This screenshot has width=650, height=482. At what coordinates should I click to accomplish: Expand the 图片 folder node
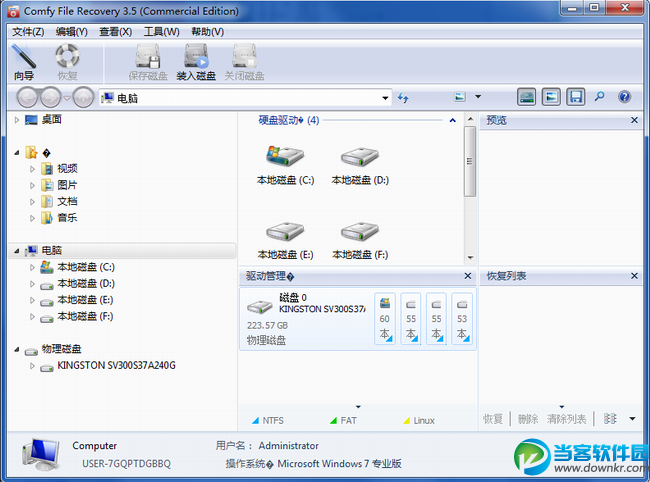click(x=32, y=185)
